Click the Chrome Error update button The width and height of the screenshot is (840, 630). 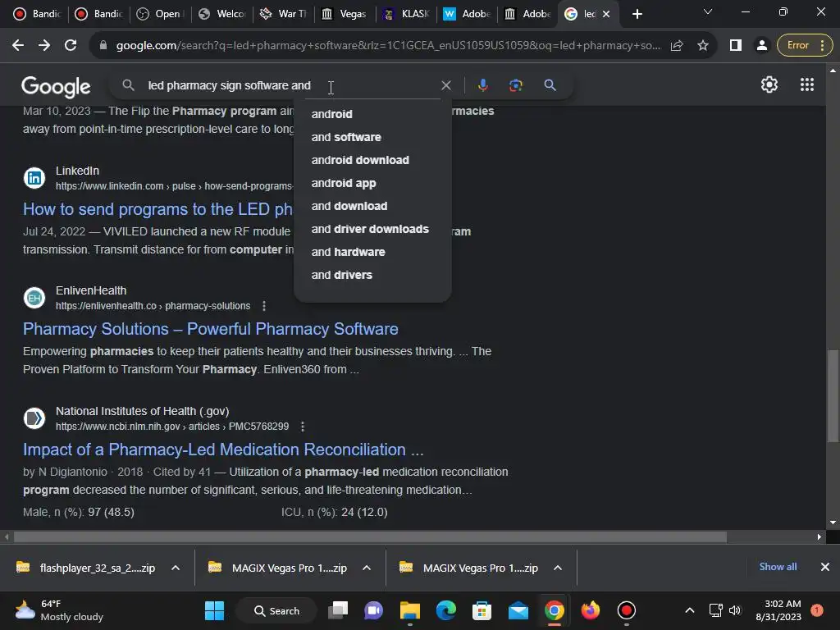pyautogui.click(x=805, y=46)
